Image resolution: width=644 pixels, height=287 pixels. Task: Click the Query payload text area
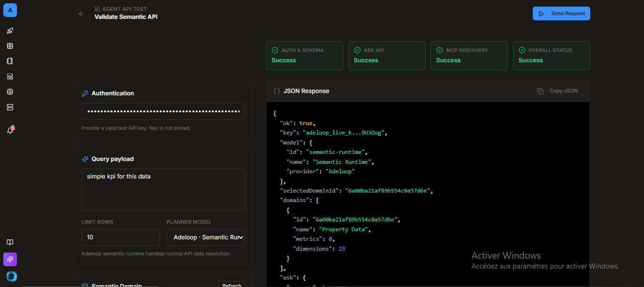point(163,189)
